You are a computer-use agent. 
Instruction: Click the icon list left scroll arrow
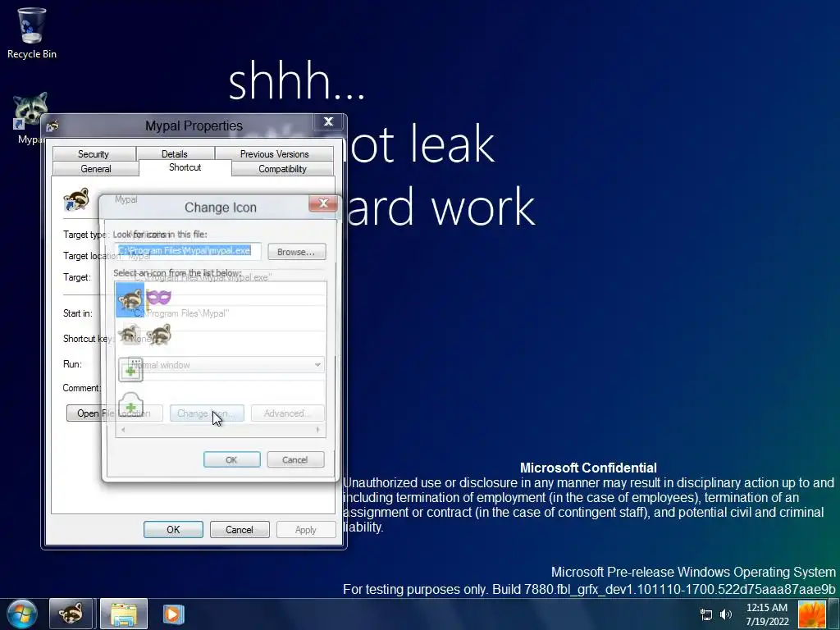pos(123,430)
